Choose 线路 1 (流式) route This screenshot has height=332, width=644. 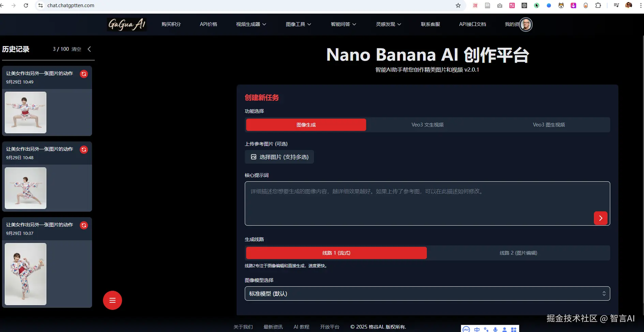336,253
